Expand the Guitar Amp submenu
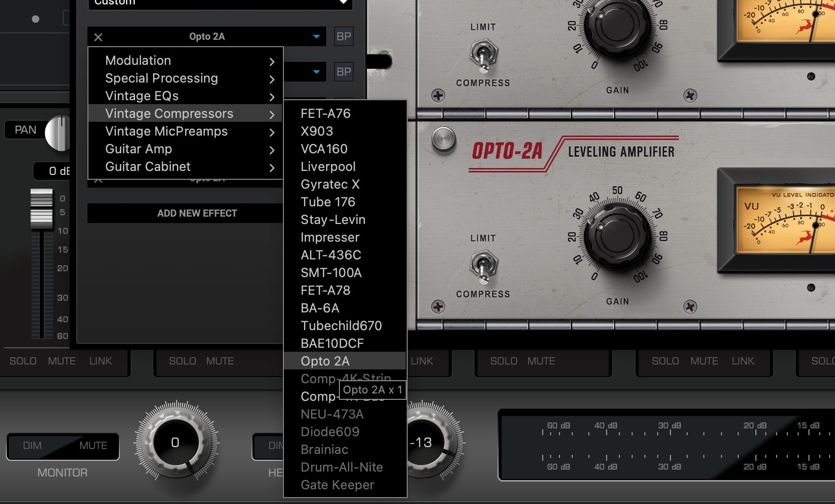Image resolution: width=835 pixels, height=504 pixels. tap(185, 149)
